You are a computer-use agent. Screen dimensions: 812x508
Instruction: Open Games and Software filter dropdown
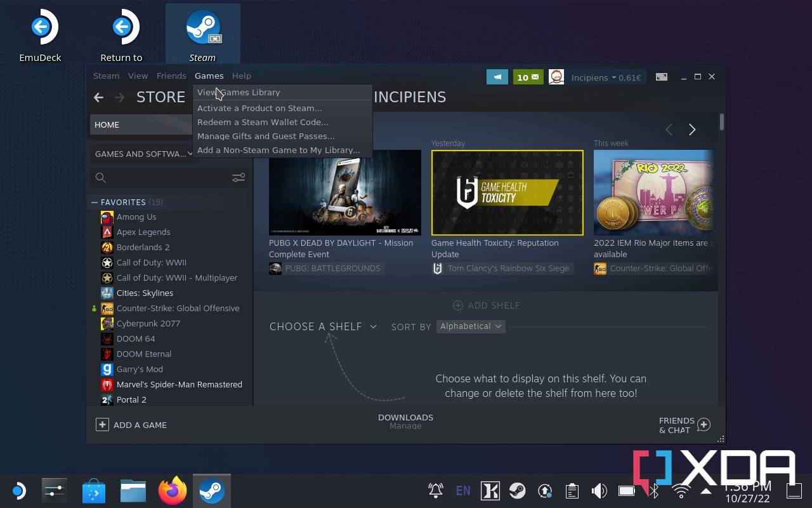[145, 154]
